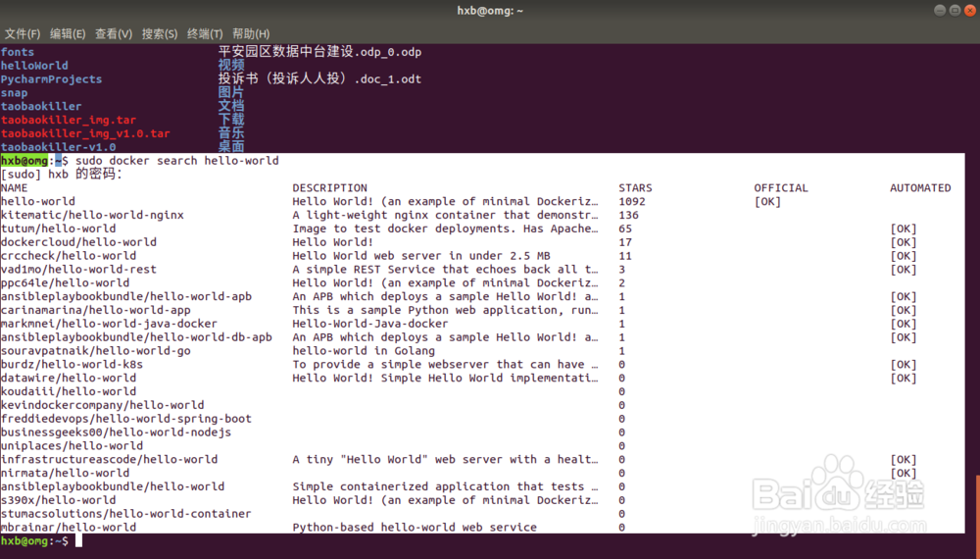The width and height of the screenshot is (980, 559).
Task: Click the OFFICIAL column header
Action: click(781, 187)
